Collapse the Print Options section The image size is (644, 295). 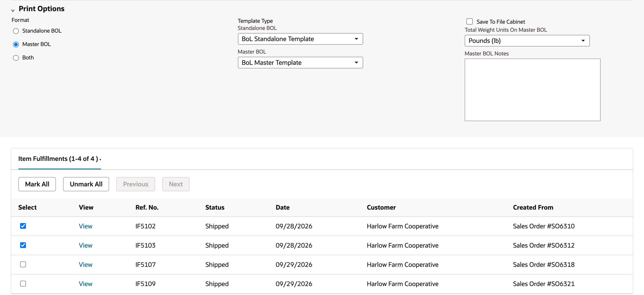(x=13, y=11)
